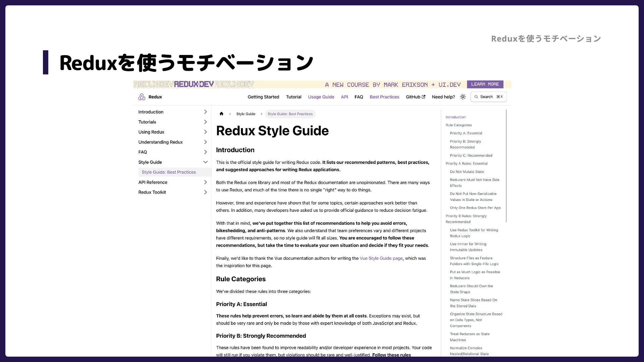644x362 pixels.
Task: Jump to Use Redux Toolkit for Writing
Action: pos(474,233)
